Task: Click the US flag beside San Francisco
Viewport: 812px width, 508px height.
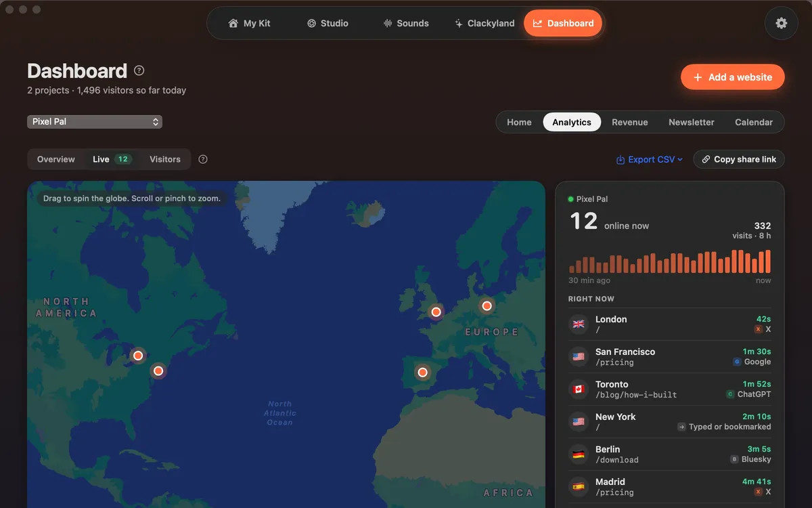Action: coord(579,356)
